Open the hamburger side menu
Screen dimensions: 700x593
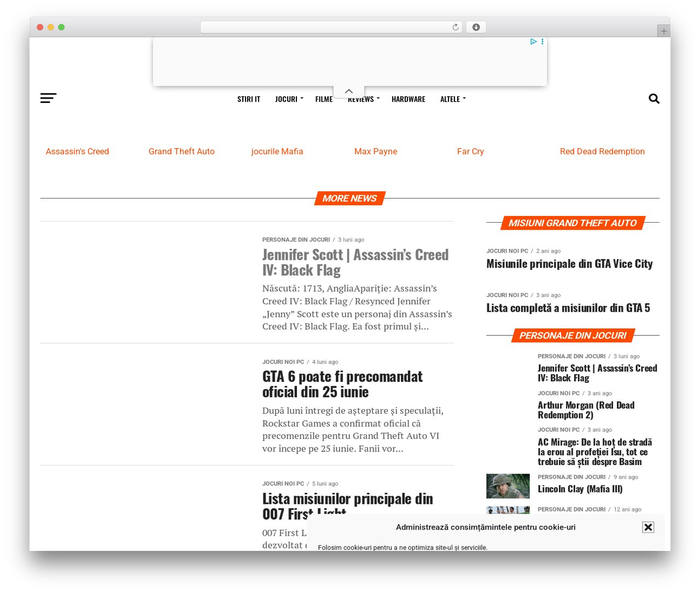[48, 98]
